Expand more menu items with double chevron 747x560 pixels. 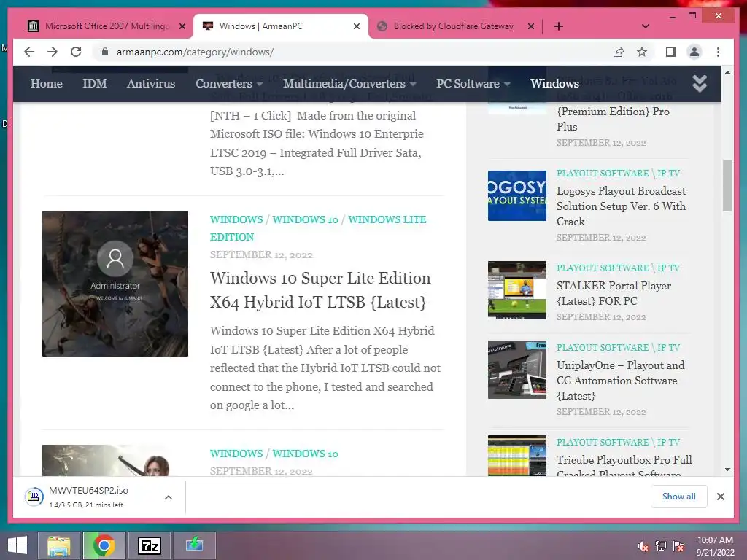[700, 84]
